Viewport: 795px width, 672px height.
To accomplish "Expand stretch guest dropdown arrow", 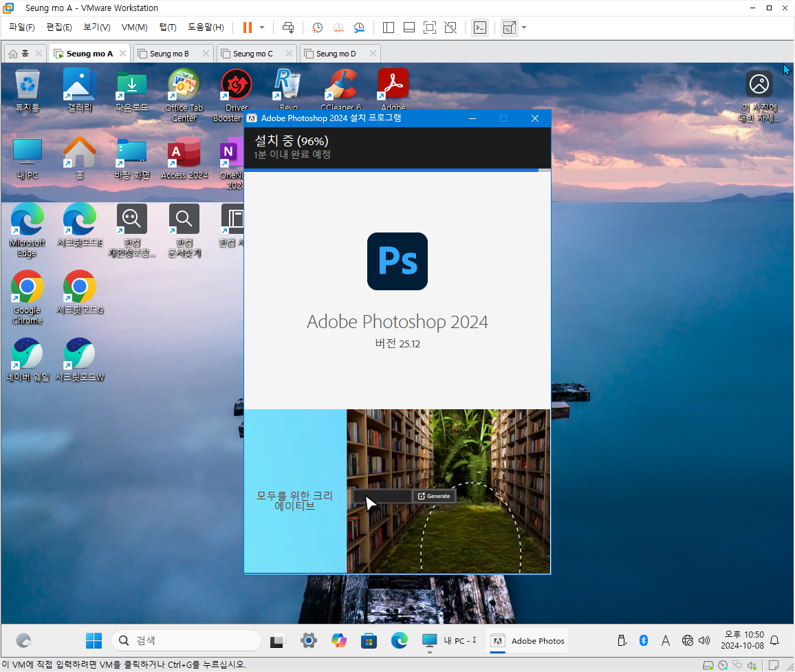I will pyautogui.click(x=524, y=28).
